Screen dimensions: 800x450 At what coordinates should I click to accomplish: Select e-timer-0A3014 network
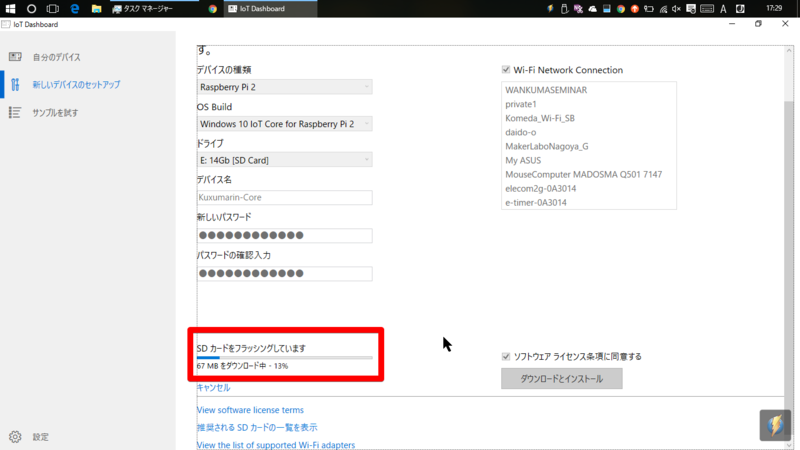[x=536, y=203]
